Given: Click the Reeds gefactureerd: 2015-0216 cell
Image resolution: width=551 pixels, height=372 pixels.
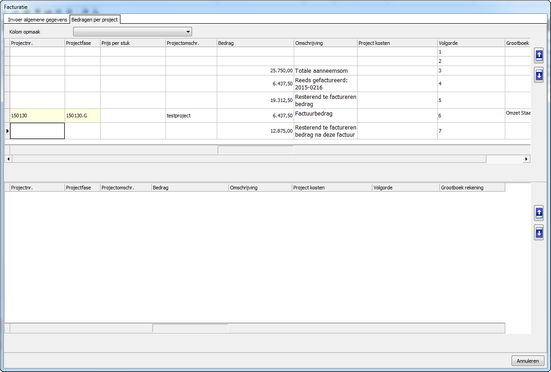Looking at the screenshot, I should click(x=326, y=84).
